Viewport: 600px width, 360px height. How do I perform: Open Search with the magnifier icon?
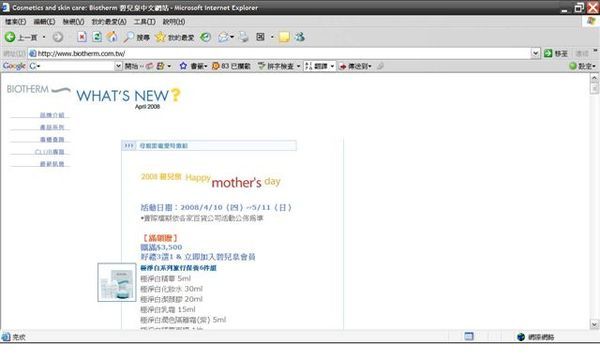pyautogui.click(x=129, y=37)
